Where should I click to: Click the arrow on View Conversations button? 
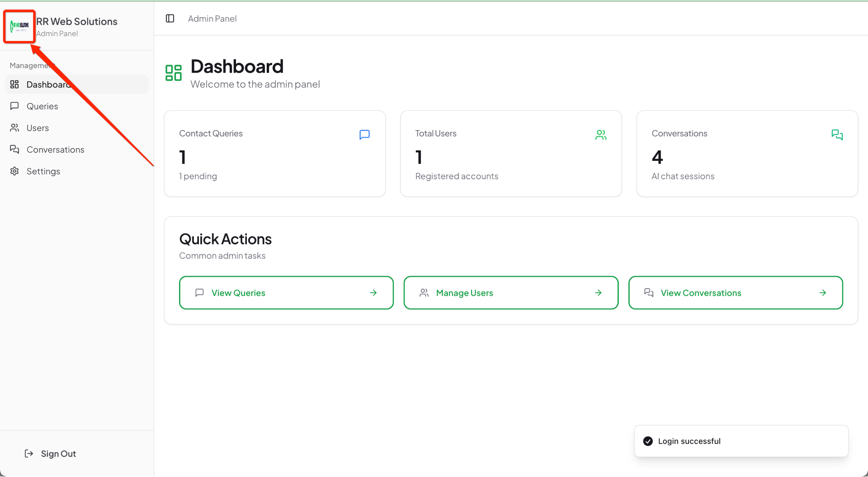pyautogui.click(x=822, y=293)
